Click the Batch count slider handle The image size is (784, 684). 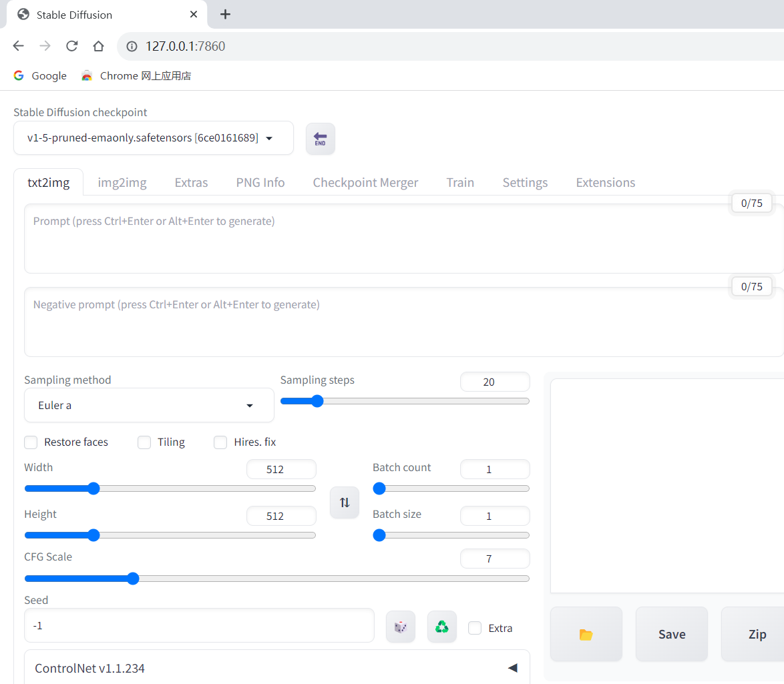click(379, 488)
